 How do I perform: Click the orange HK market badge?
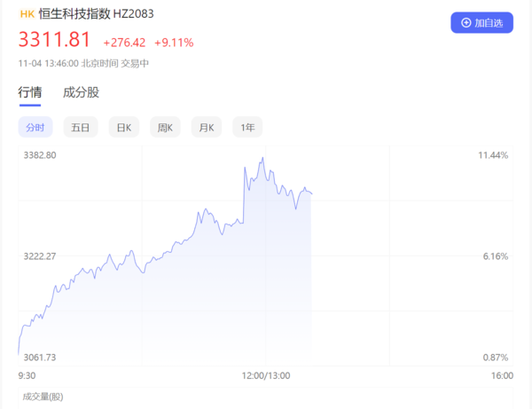pyautogui.click(x=27, y=13)
